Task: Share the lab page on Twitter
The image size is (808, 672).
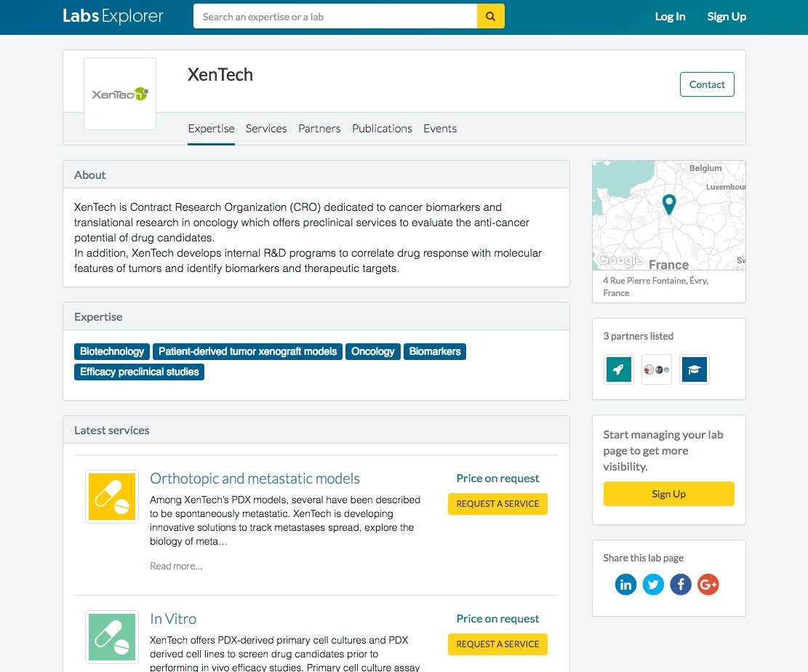Action: 653,585
